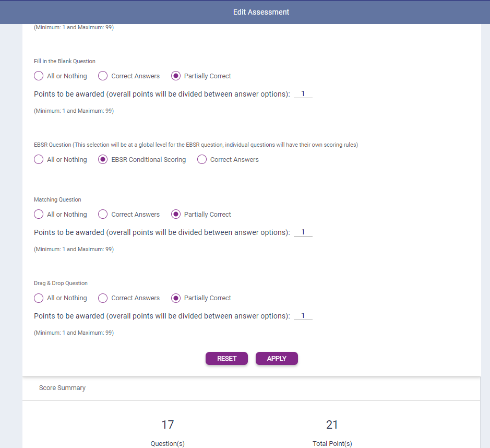Select Partially Correct for Fill in the Blank

[176, 76]
